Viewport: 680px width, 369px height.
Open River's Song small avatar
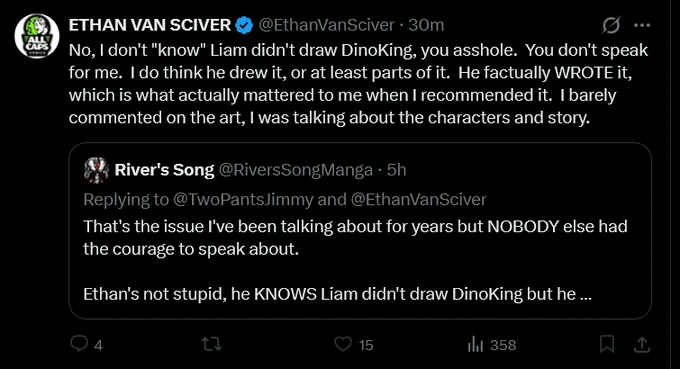pyautogui.click(x=96, y=170)
